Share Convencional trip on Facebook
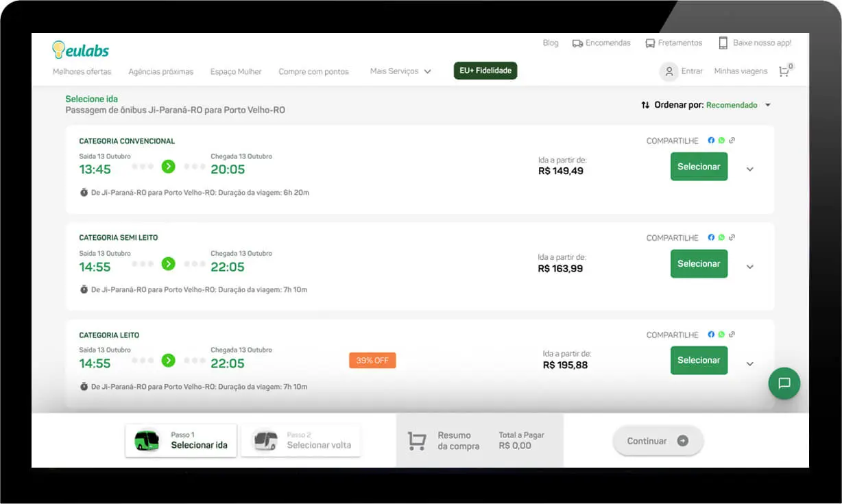The width and height of the screenshot is (842, 504). [711, 141]
